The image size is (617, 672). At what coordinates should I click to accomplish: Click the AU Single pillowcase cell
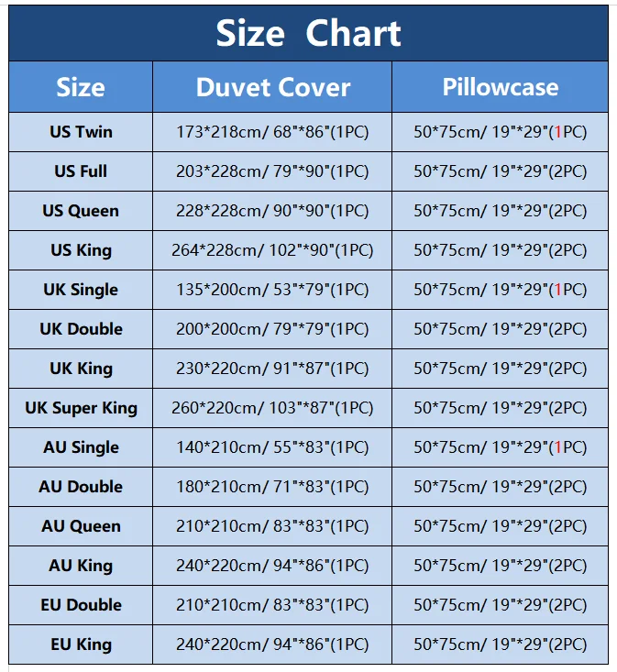[500, 447]
